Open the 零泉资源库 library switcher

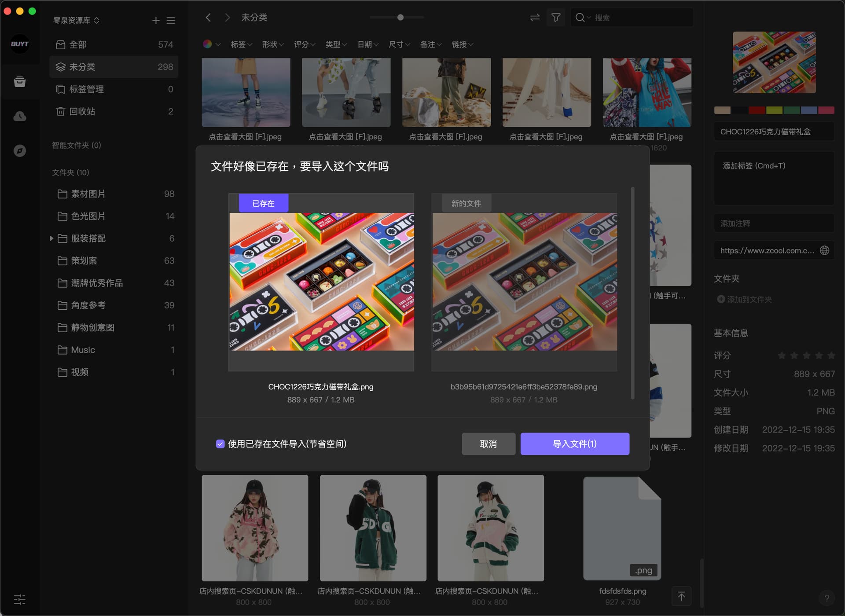point(76,20)
